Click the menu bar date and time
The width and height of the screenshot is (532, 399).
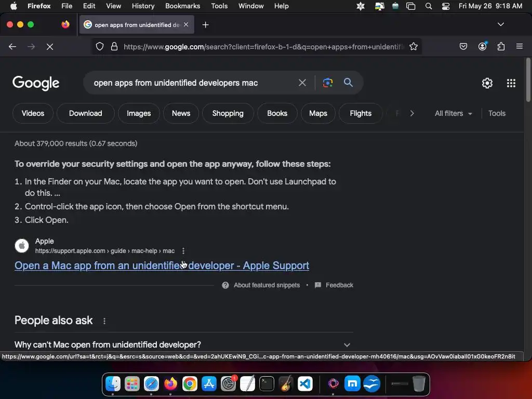tap(490, 6)
